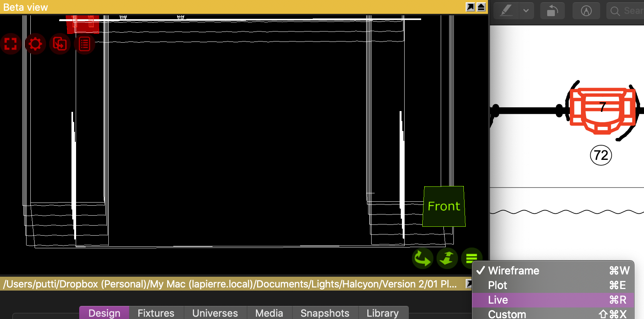Pop out the file path panel

pyautogui.click(x=468, y=284)
